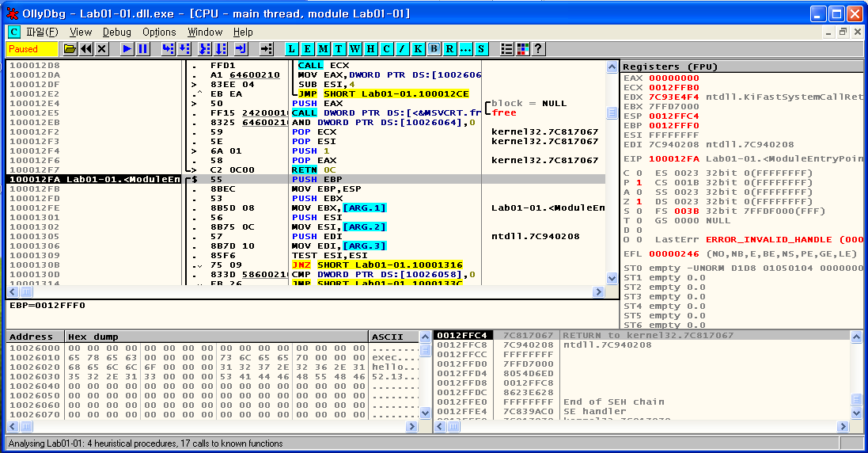Open Patches window (slash button)
The image size is (868, 453).
click(x=402, y=49)
